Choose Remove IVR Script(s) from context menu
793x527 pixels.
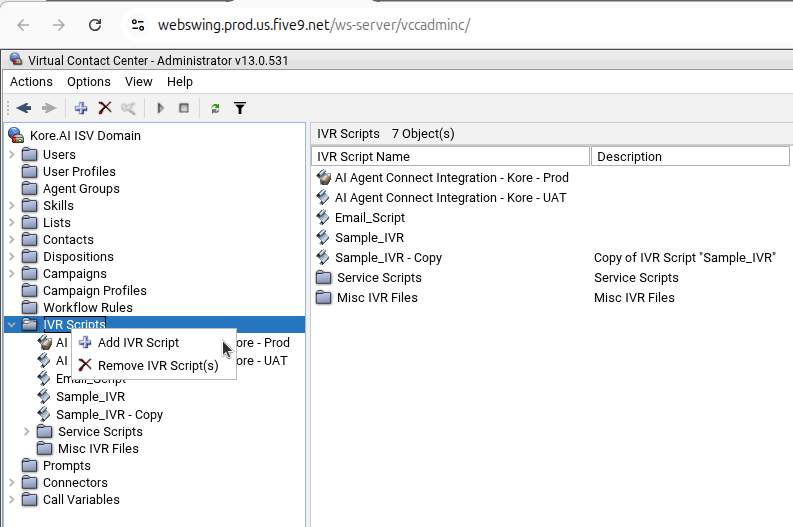(x=154, y=365)
